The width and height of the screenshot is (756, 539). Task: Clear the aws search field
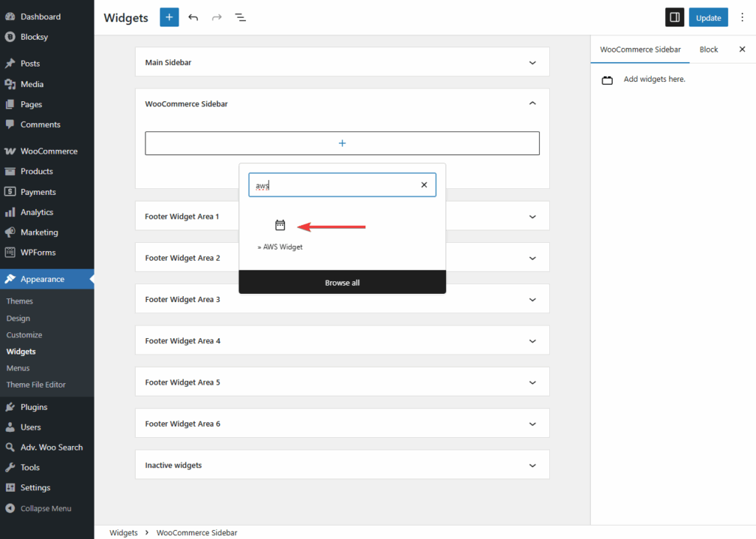424,185
